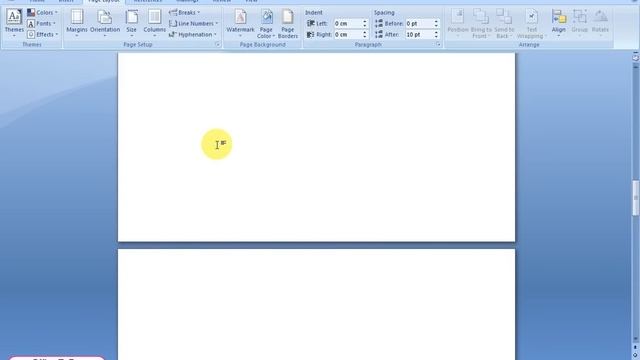The height and width of the screenshot is (360, 640).
Task: Increase the Indent Right value with up arrow
Action: pyautogui.click(x=365, y=33)
